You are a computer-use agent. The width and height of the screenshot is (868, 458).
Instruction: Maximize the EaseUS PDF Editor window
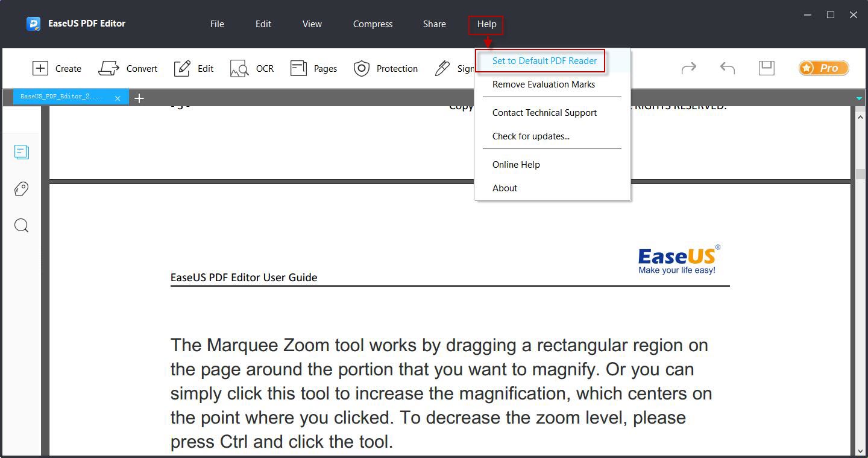831,14
